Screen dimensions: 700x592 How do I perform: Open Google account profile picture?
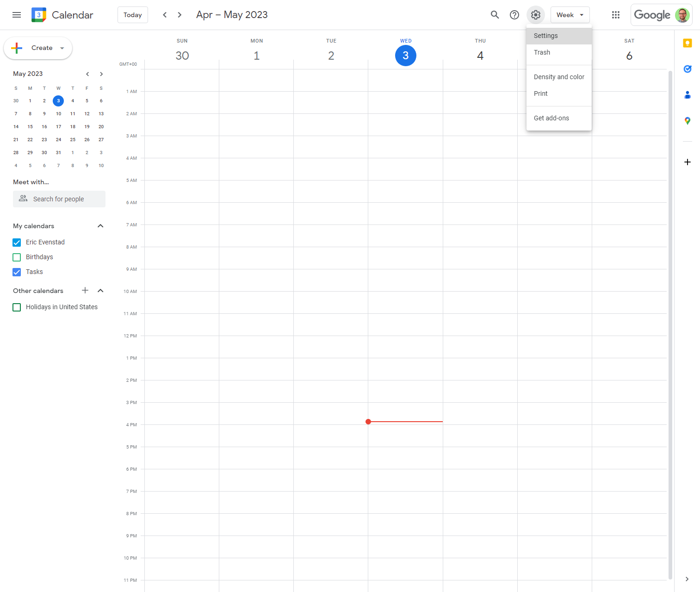pos(682,15)
